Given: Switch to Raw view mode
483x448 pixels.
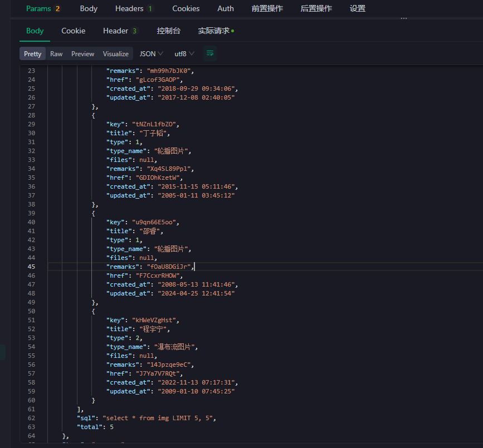Looking at the screenshot, I should tap(56, 54).
